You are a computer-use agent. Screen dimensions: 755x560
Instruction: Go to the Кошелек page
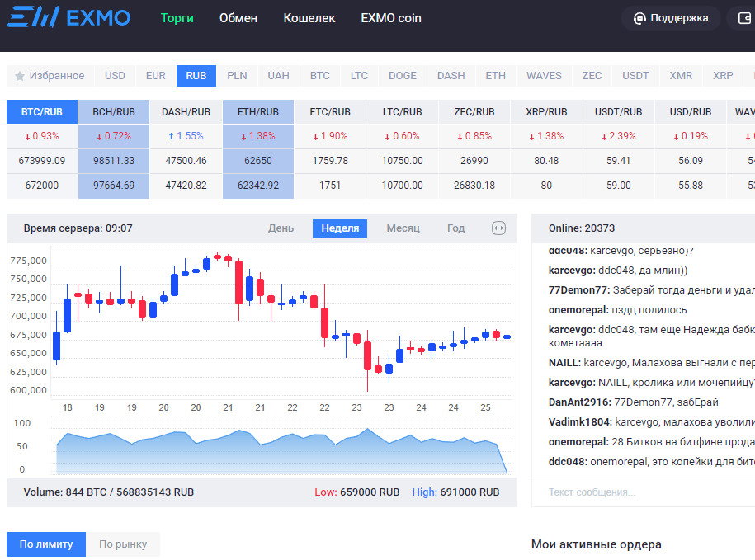click(309, 18)
